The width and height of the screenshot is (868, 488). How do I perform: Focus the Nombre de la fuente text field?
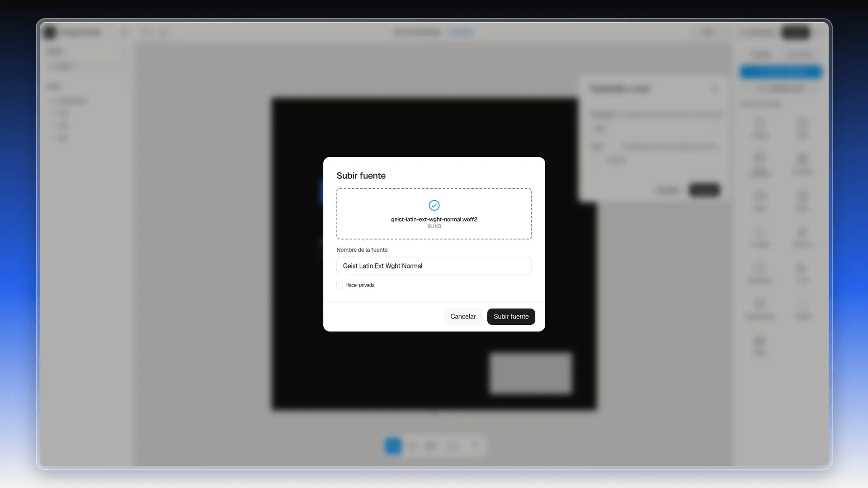pos(434,266)
